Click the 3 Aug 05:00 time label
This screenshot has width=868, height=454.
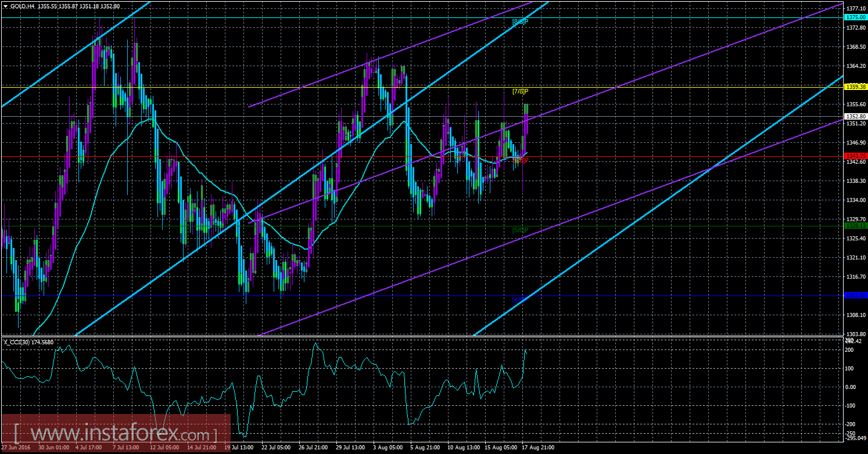[387, 448]
